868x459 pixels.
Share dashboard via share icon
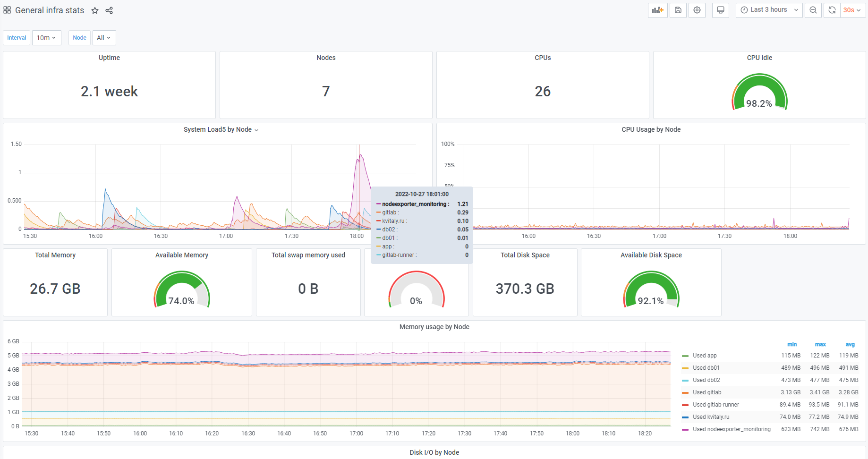(x=109, y=10)
